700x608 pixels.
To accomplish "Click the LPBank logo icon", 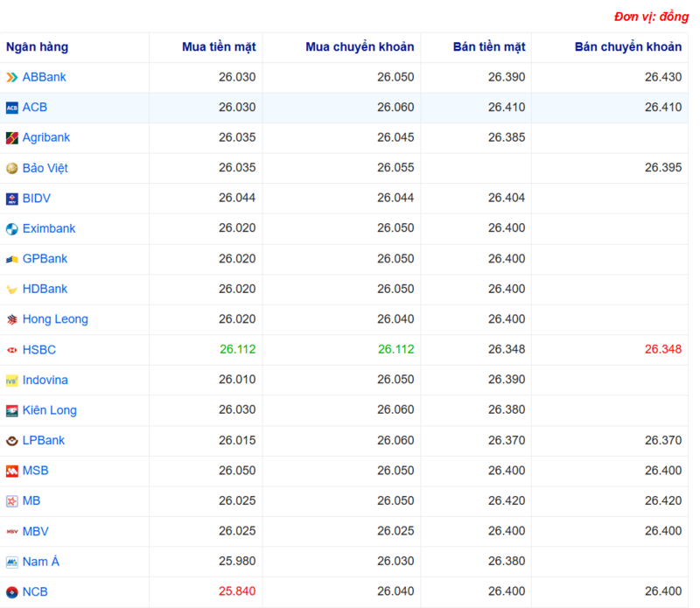I will (12, 441).
